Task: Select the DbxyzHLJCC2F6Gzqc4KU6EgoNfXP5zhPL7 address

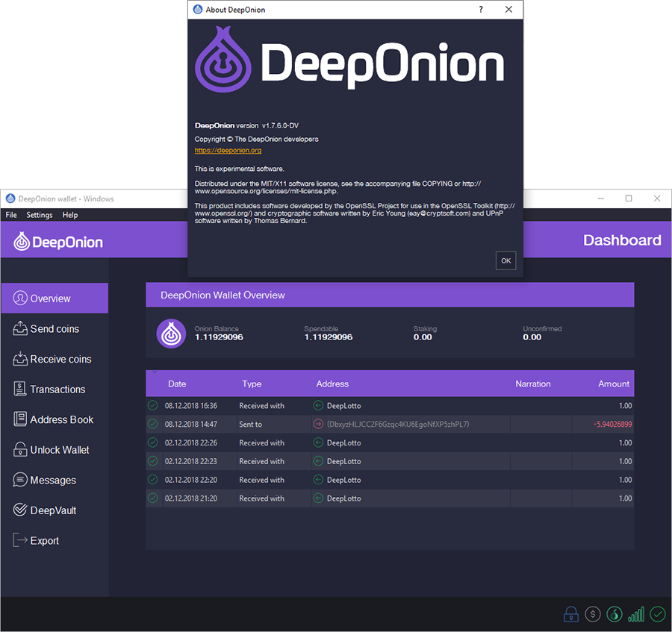Action: [x=398, y=424]
